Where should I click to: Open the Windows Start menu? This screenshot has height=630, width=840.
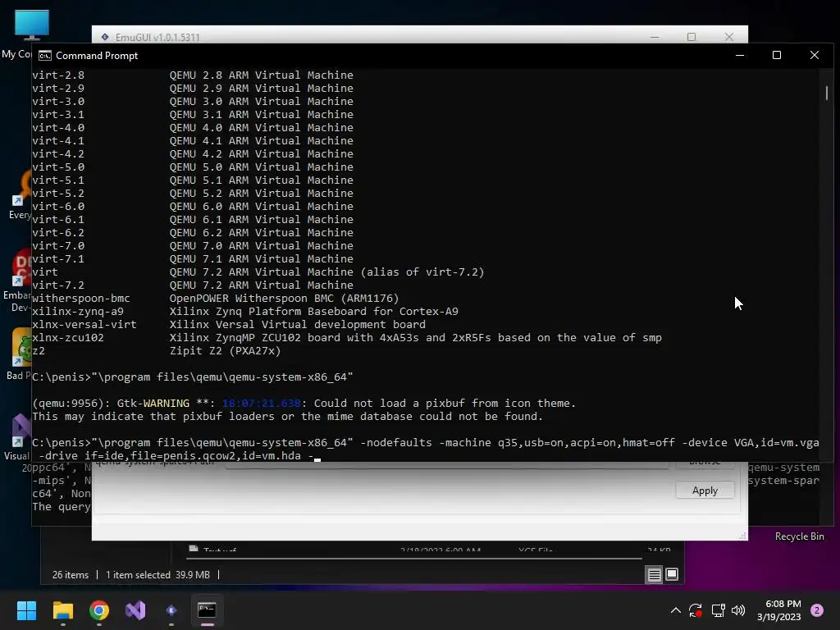[26, 610]
